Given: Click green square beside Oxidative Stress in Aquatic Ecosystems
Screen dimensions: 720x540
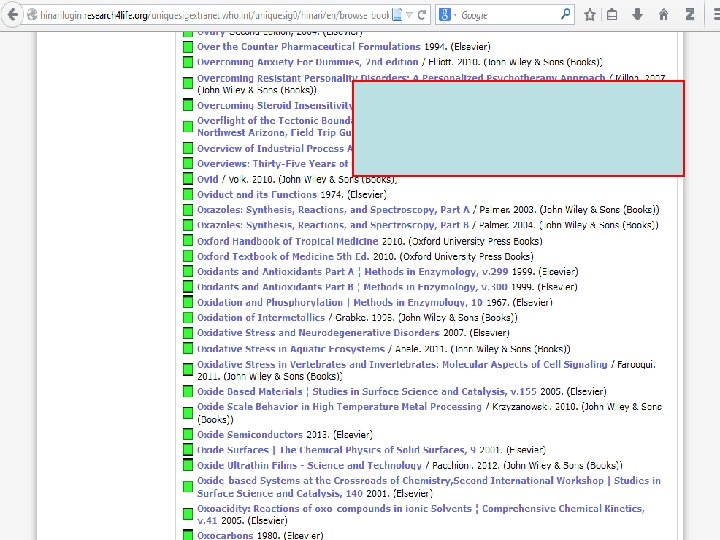Looking at the screenshot, I should coord(187,349).
